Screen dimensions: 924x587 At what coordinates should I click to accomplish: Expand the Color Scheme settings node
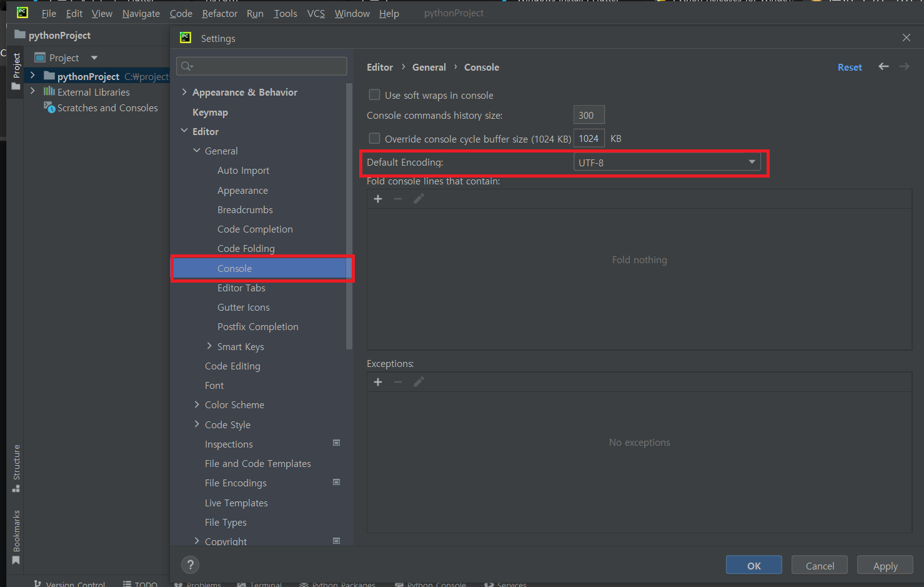click(x=197, y=404)
